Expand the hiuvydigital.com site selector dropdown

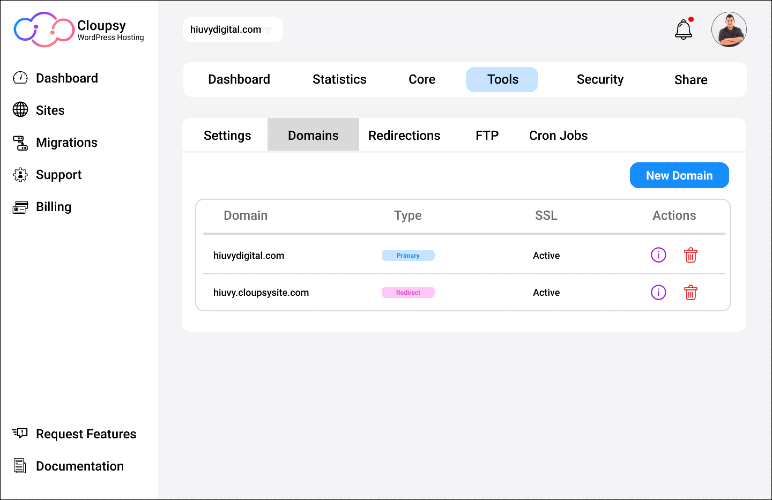pyautogui.click(x=232, y=30)
